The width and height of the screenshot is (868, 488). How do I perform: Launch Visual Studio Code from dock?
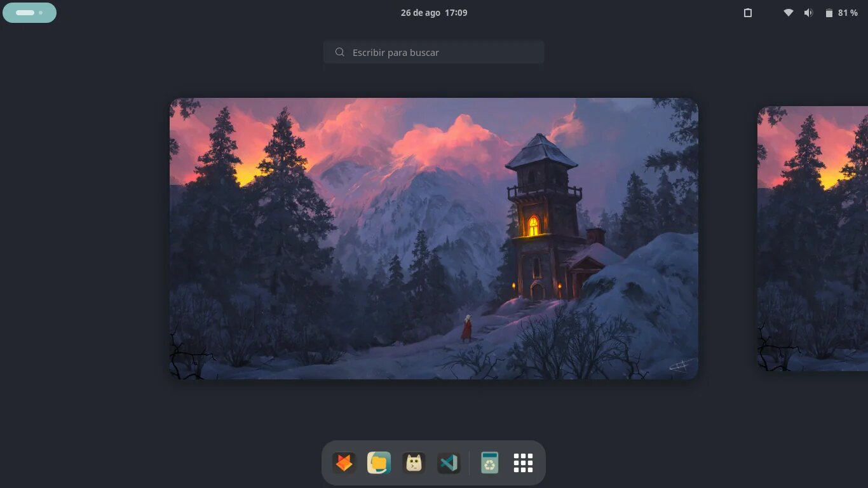[449, 463]
